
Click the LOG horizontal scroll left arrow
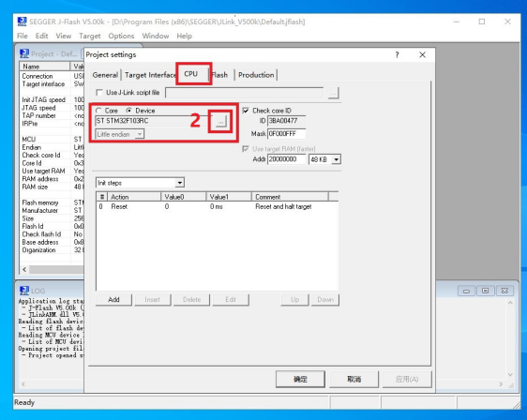[x=23, y=383]
